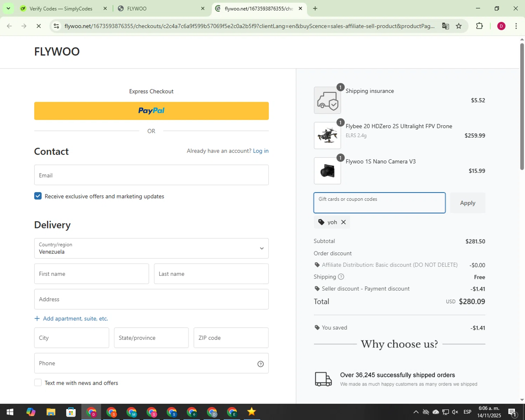Open a new browser tab
525x420 pixels.
click(x=315, y=8)
